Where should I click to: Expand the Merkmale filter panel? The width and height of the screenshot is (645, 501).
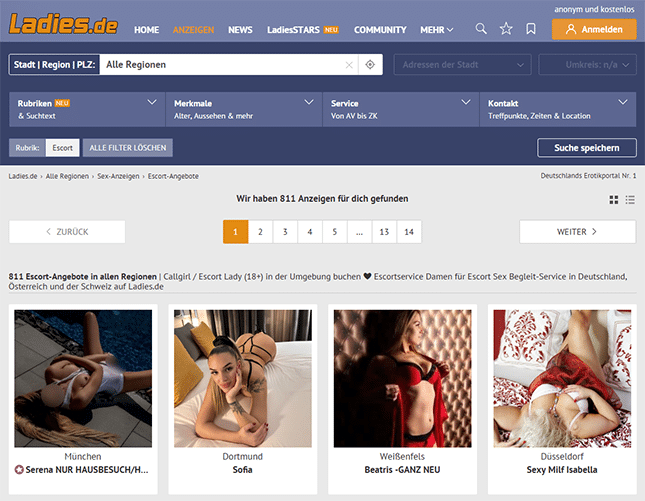pyautogui.click(x=243, y=109)
